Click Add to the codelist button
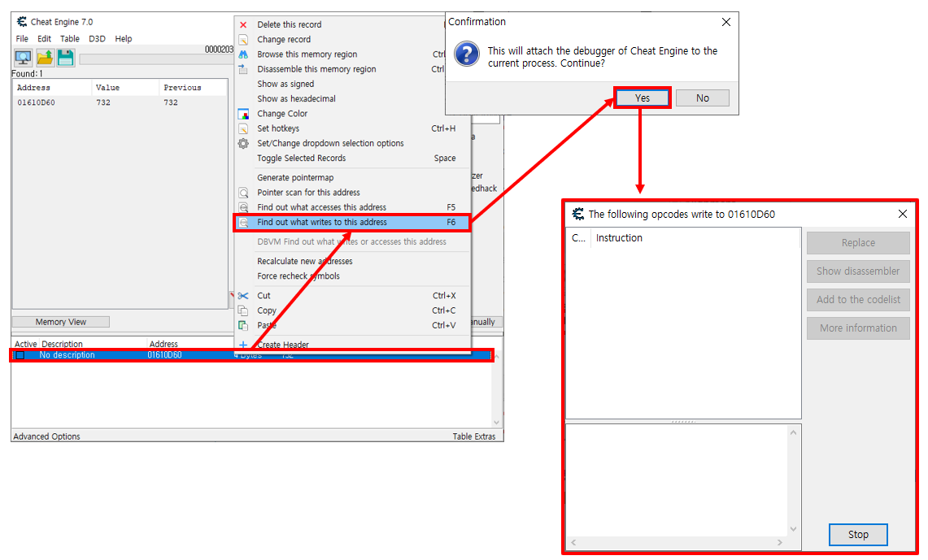The width and height of the screenshot is (928, 560). tap(858, 299)
